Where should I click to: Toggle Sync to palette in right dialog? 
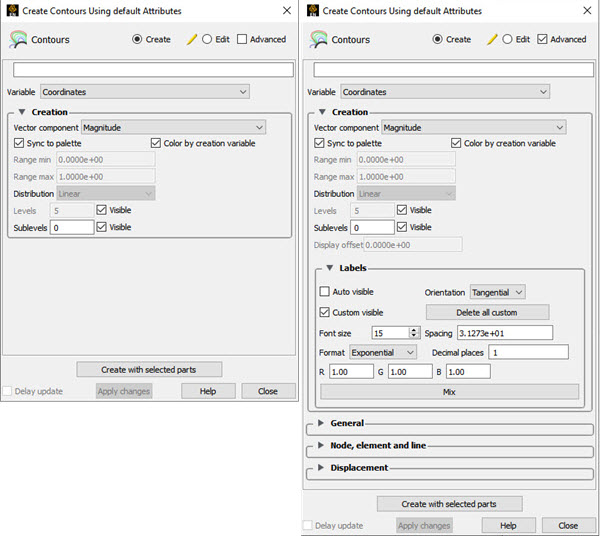click(319, 143)
